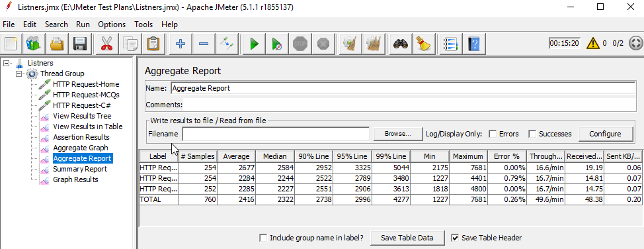Enable Include group name in label

[x=263, y=238]
